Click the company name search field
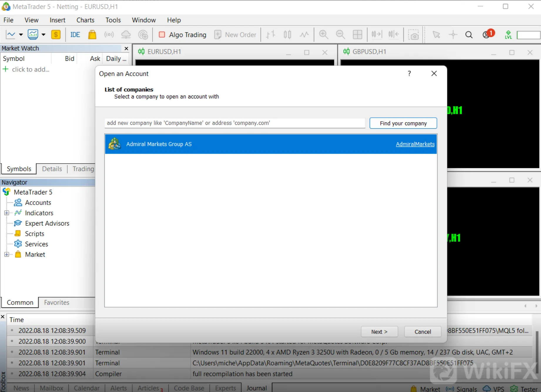This screenshot has height=392, width=541. coord(235,123)
